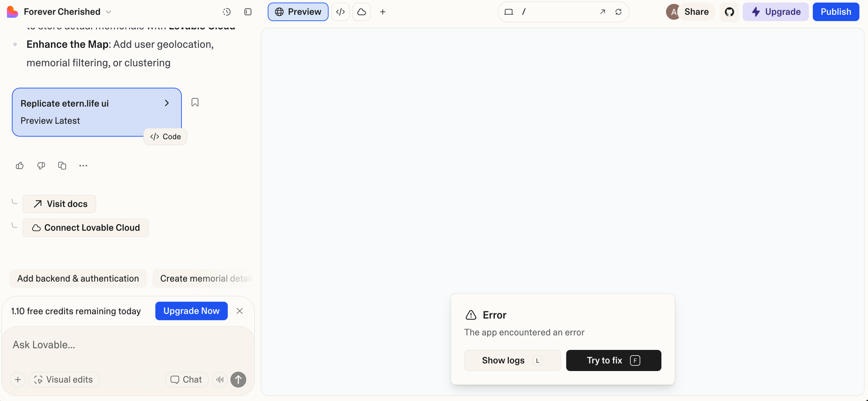The width and height of the screenshot is (868, 401).
Task: Open the Cloud tab icon
Action: [362, 12]
